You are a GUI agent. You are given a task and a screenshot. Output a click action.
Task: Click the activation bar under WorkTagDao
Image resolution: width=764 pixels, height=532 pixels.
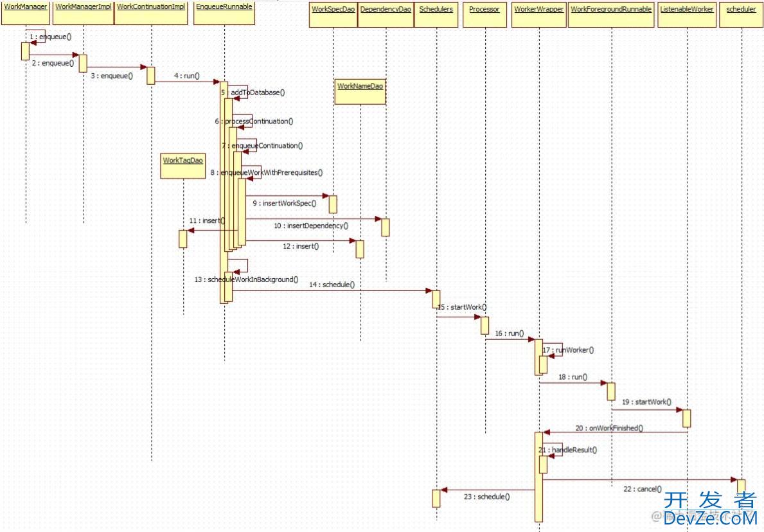(182, 239)
